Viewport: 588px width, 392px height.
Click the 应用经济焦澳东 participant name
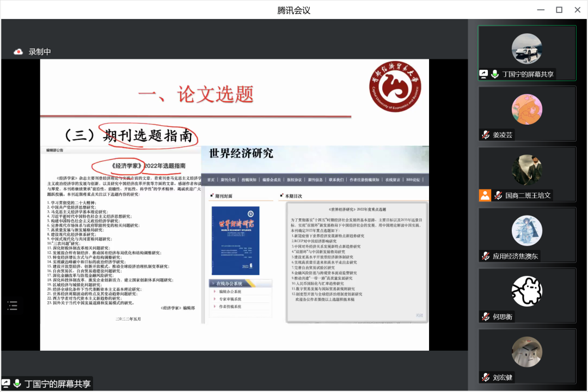coord(515,256)
